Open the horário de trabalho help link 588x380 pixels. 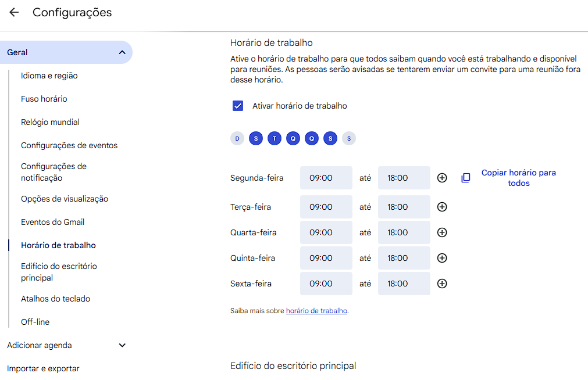316,311
